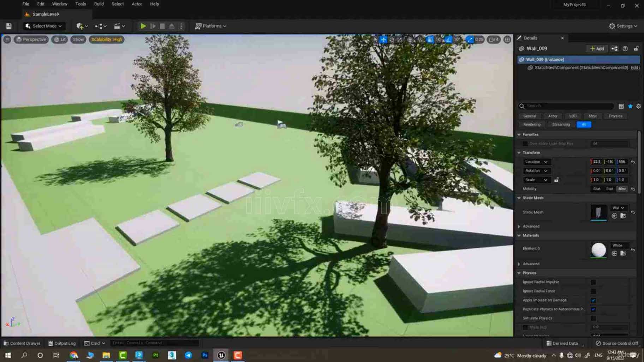
Task: Enable Simulate Physics checkbox
Action: click(593, 319)
